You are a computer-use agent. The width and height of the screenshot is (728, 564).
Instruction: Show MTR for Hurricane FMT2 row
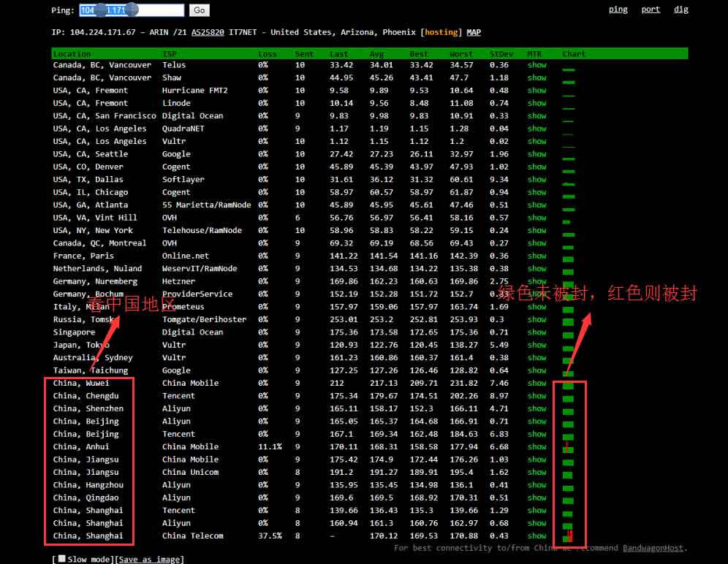click(536, 91)
